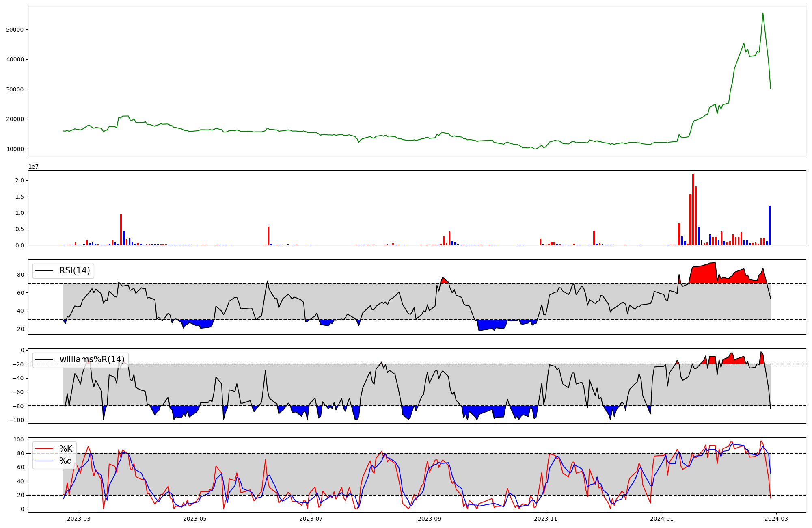Click the 2023-07 date axis label

[311, 519]
